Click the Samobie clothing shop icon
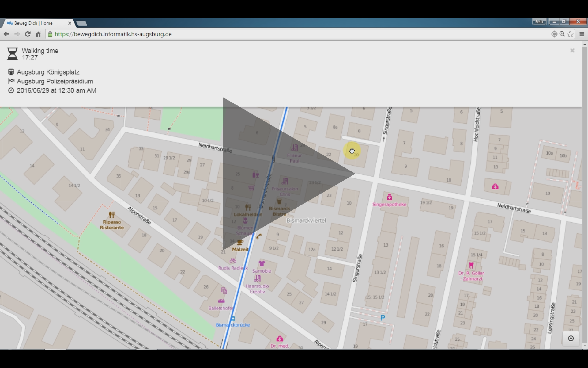The width and height of the screenshot is (588, 368). pos(262,263)
